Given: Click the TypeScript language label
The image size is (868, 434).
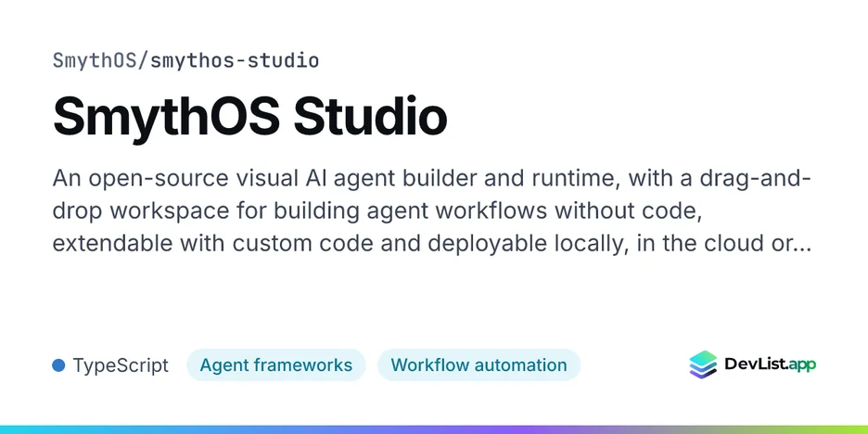Looking at the screenshot, I should pyautogui.click(x=121, y=365).
